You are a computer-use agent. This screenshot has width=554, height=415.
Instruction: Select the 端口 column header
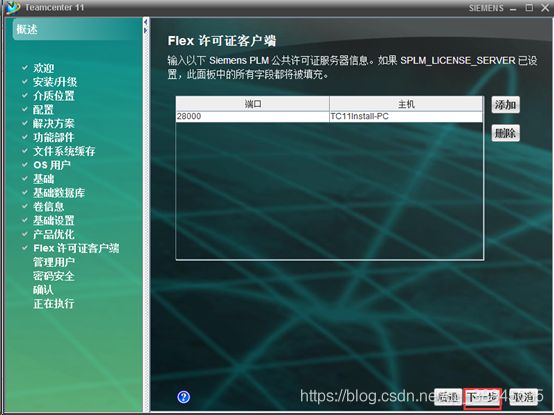tap(253, 104)
